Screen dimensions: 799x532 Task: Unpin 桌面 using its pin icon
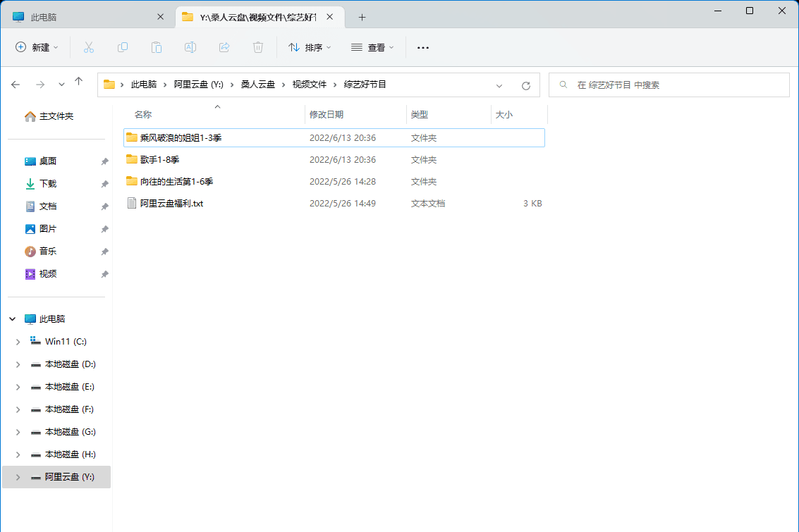pos(104,161)
